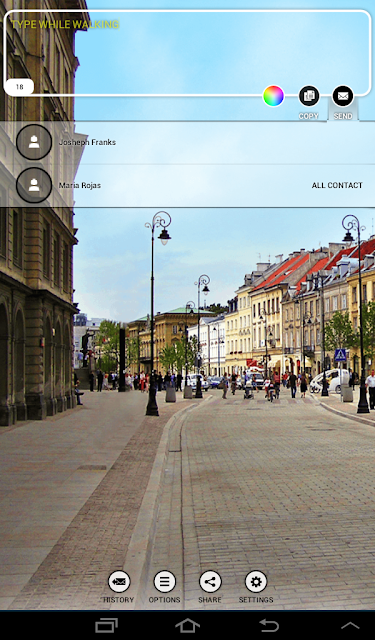The width and height of the screenshot is (375, 640).
Task: Open the rainbow color wheel picker
Action: click(273, 96)
